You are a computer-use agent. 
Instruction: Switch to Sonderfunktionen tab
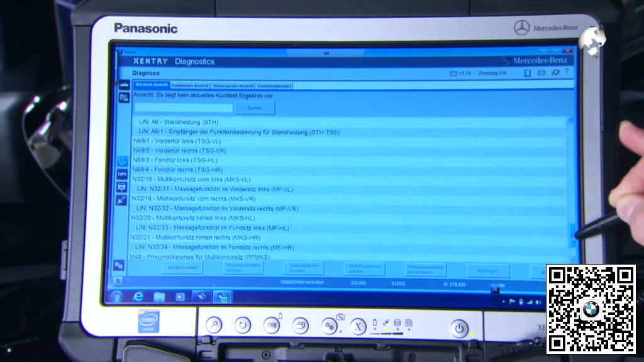click(274, 85)
